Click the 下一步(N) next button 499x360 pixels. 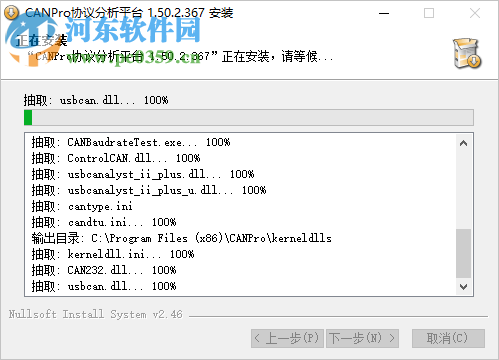coord(362,338)
